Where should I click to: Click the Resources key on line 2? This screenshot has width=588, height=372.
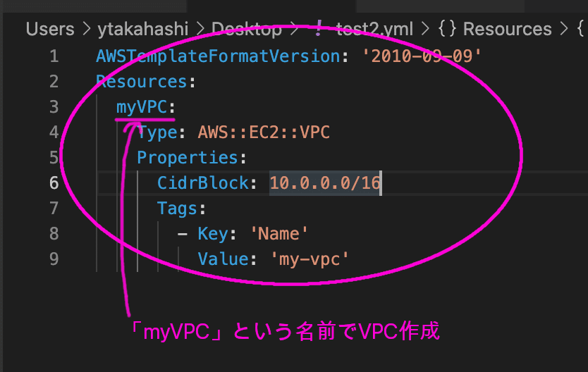142,81
